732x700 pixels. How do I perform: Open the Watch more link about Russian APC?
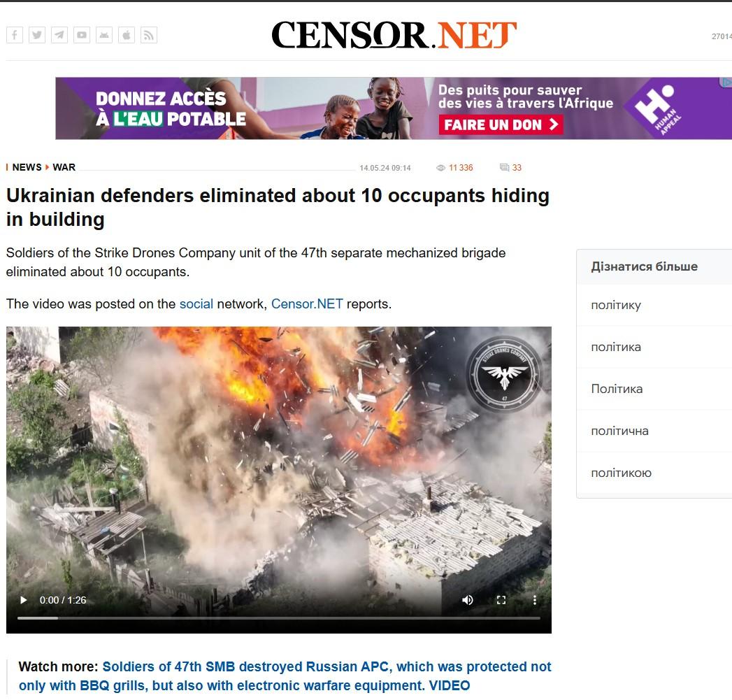pos(285,676)
